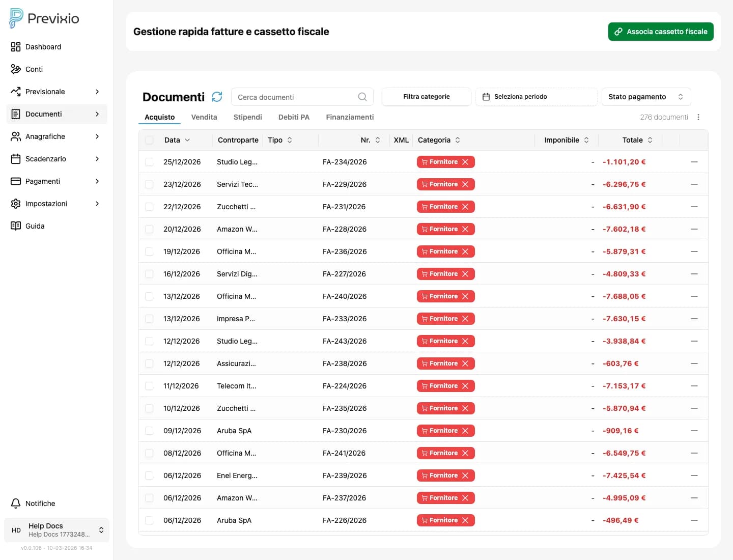Open the Guida book icon
Viewport: 733px width, 560px height.
[x=16, y=226]
